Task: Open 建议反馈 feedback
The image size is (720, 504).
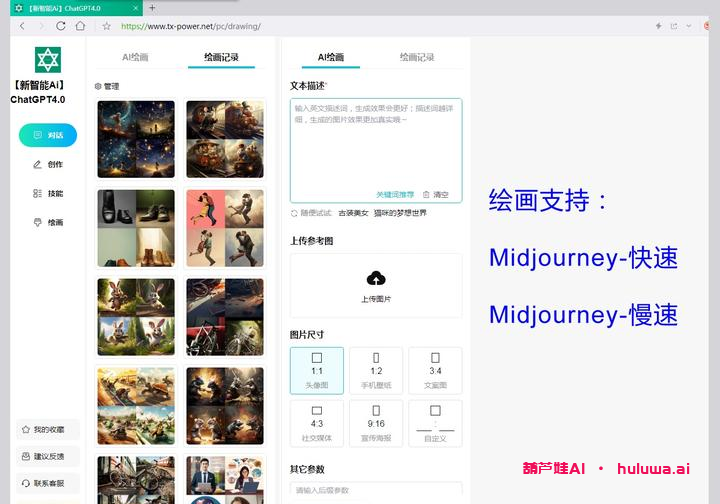Action: click(x=48, y=456)
